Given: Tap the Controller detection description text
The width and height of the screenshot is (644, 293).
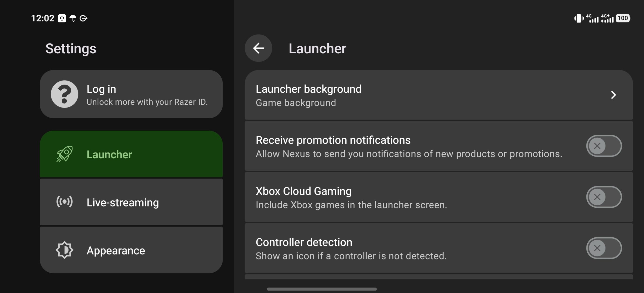Looking at the screenshot, I should tap(351, 256).
